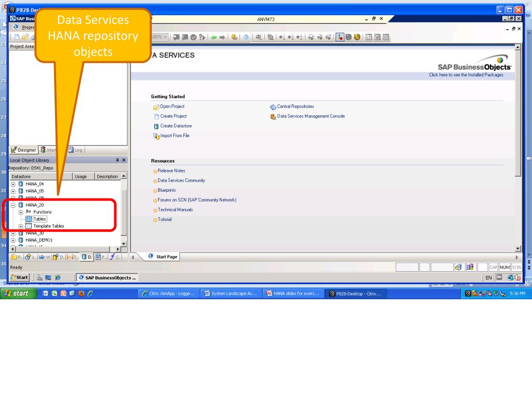Click the Open folder icon in toolbar
The image size is (532, 399).
pyautogui.click(x=25, y=37)
